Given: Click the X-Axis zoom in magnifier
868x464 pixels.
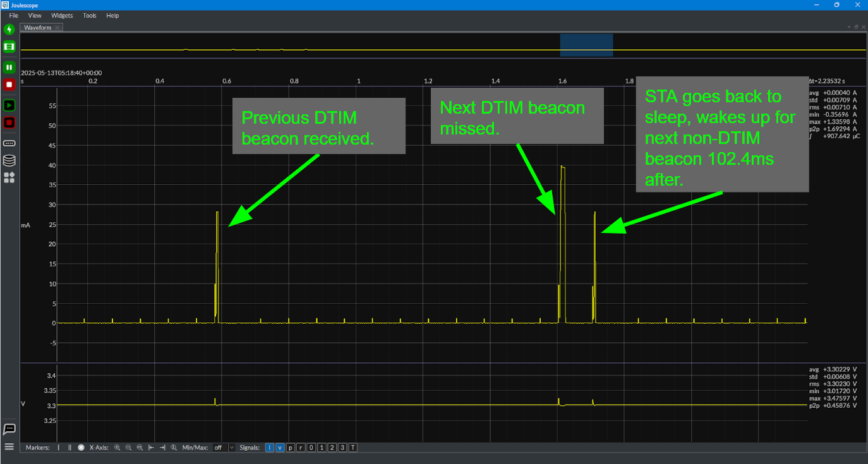Looking at the screenshot, I should click(117, 448).
